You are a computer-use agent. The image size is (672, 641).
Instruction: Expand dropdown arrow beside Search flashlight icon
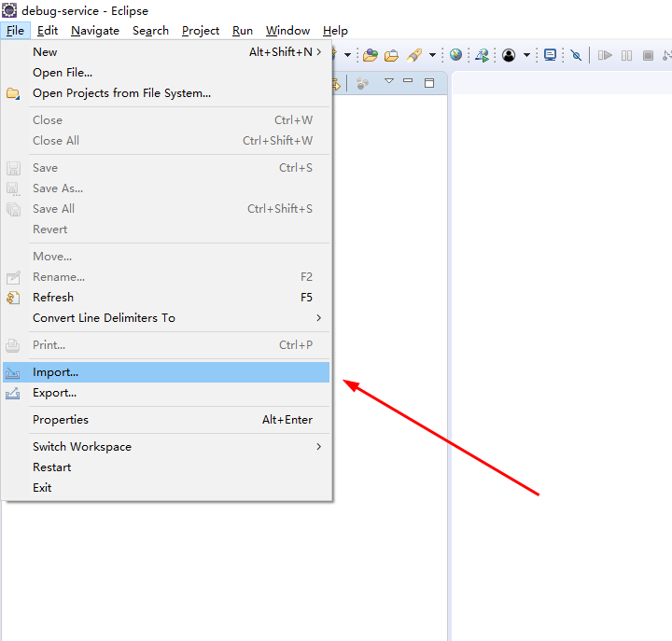[x=432, y=55]
